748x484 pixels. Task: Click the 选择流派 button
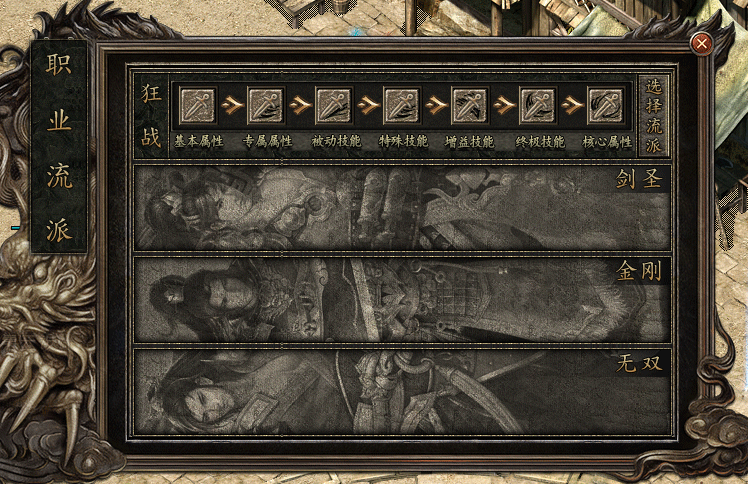(654, 116)
